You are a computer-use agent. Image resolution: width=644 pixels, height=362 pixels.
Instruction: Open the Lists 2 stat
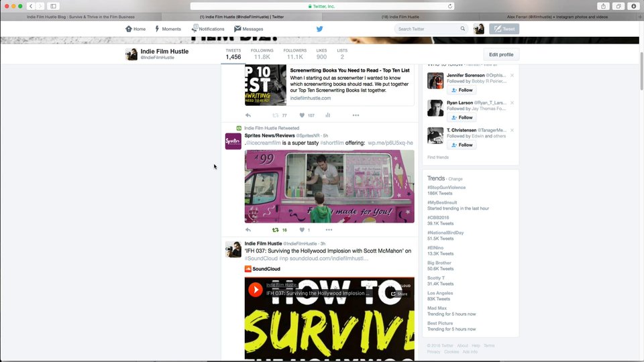coord(342,54)
